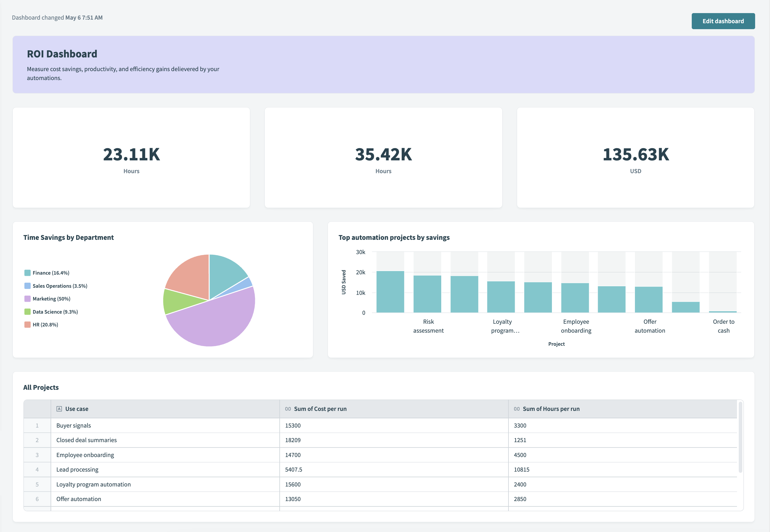Click the Edit dashboard button

[723, 21]
